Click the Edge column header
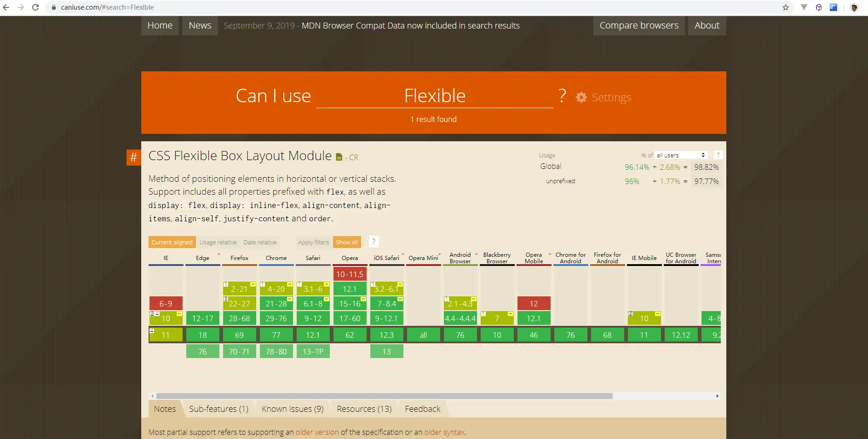 203,258
